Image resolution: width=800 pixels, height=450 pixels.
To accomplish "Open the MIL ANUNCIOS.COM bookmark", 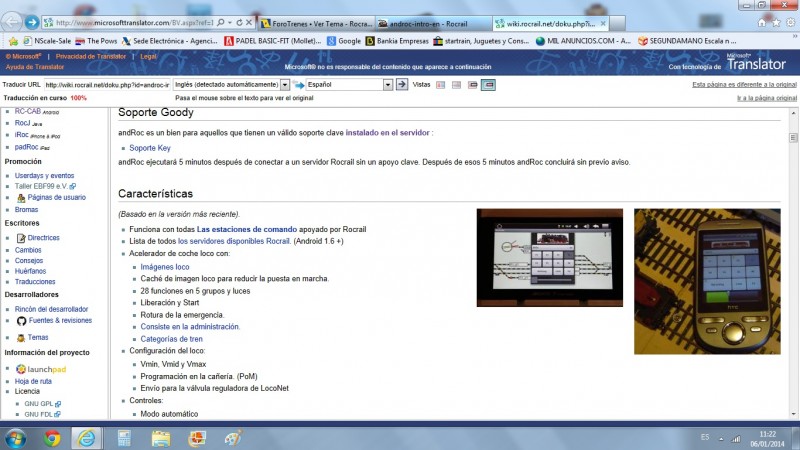I will point(583,41).
